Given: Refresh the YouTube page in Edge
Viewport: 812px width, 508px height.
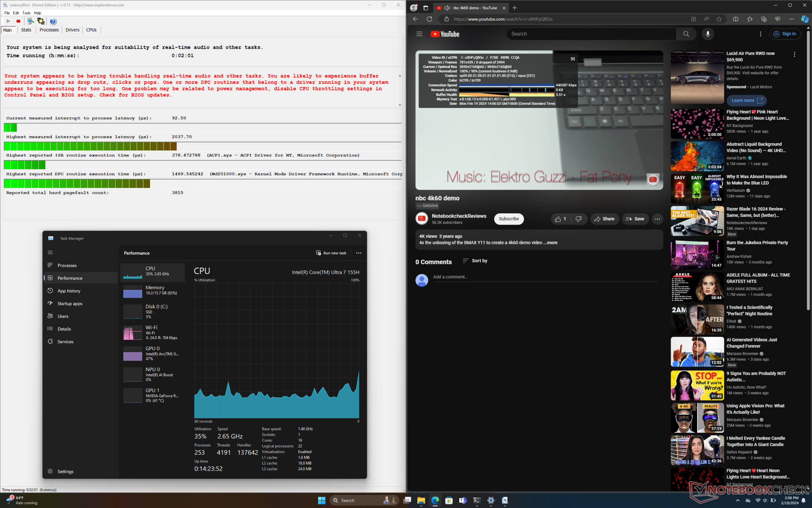Looking at the screenshot, I should (429, 19).
